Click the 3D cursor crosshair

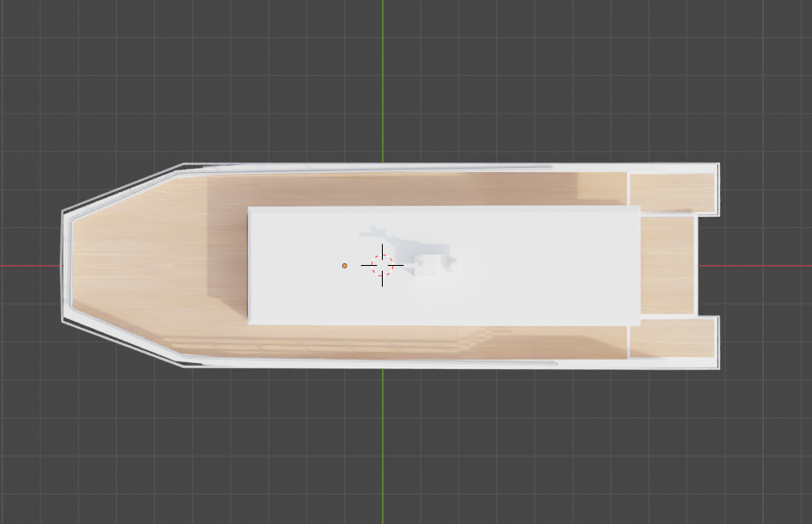[381, 265]
